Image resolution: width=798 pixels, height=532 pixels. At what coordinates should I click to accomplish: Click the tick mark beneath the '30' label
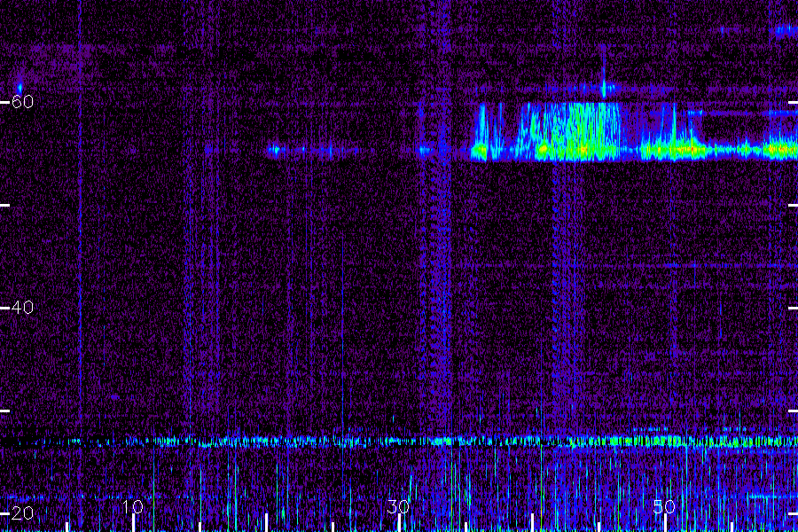pos(400,523)
